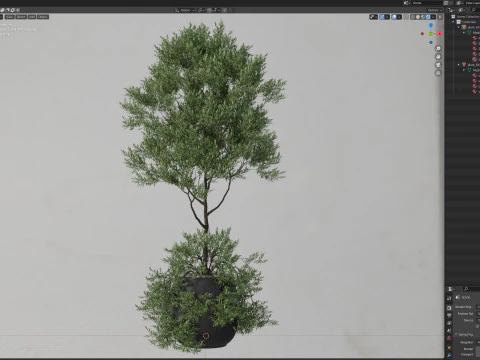Image resolution: width=480 pixels, height=360 pixels.
Task: Select the second plant object in outliner
Action: click(x=471, y=64)
